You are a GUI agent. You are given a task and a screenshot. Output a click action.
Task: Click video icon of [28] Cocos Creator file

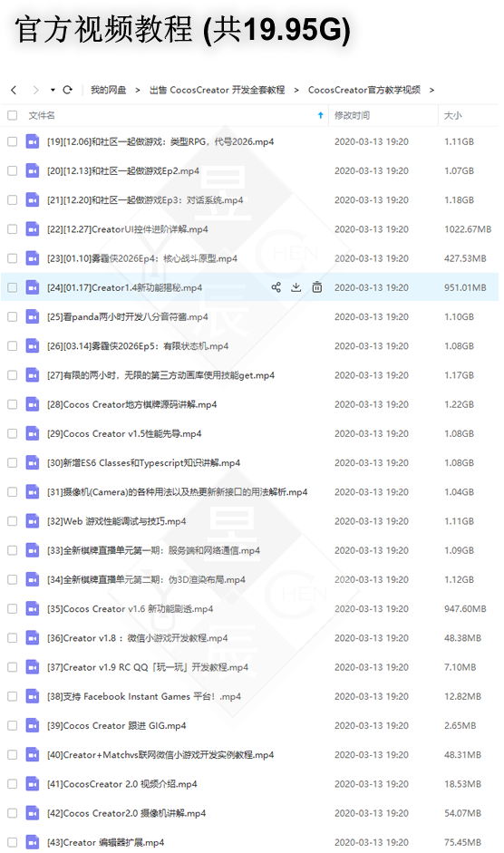point(33,404)
